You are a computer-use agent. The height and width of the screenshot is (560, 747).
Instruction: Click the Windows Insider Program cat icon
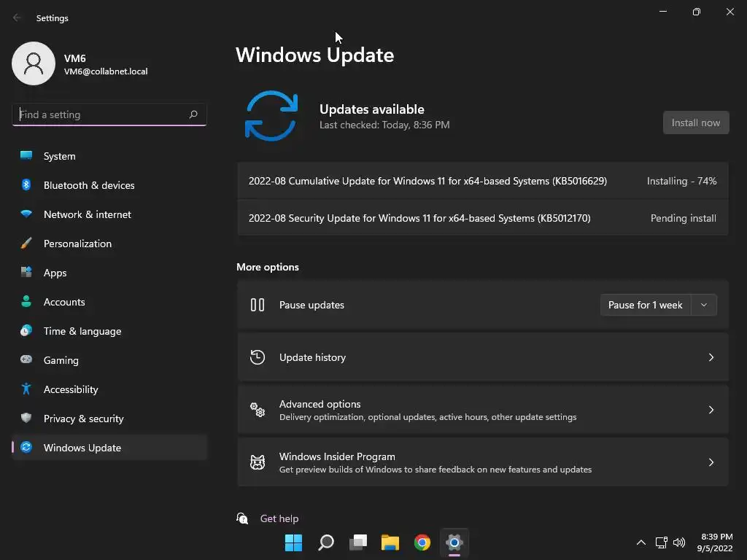[x=258, y=462]
